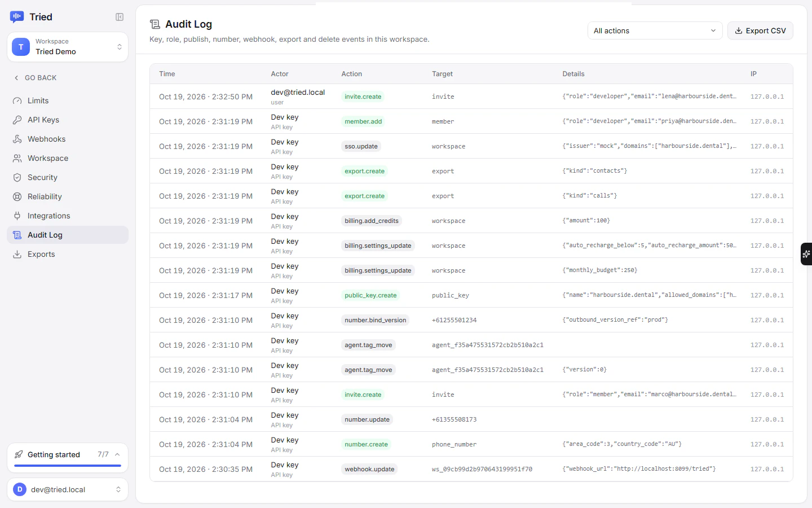Click the sso.update action badge

tap(361, 146)
